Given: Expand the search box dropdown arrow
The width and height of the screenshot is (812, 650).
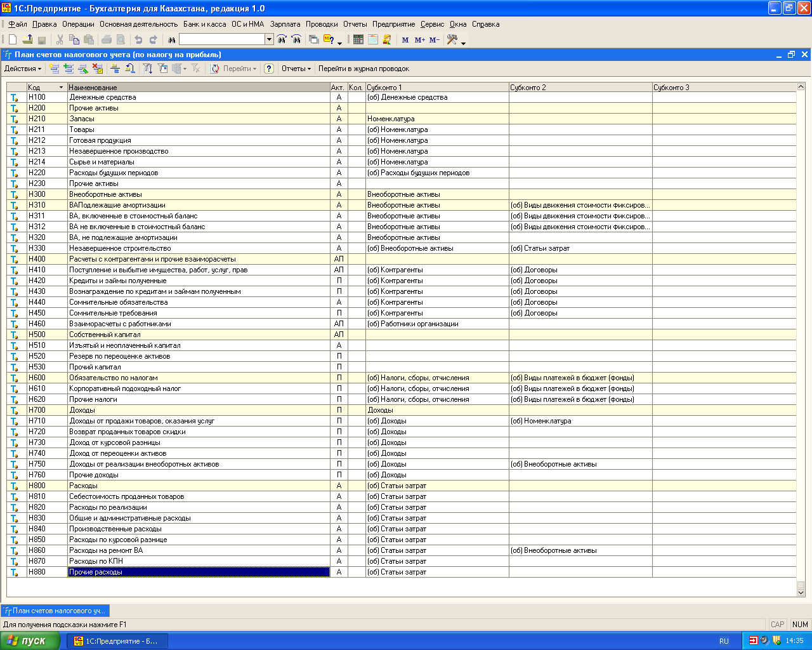Looking at the screenshot, I should (x=270, y=39).
